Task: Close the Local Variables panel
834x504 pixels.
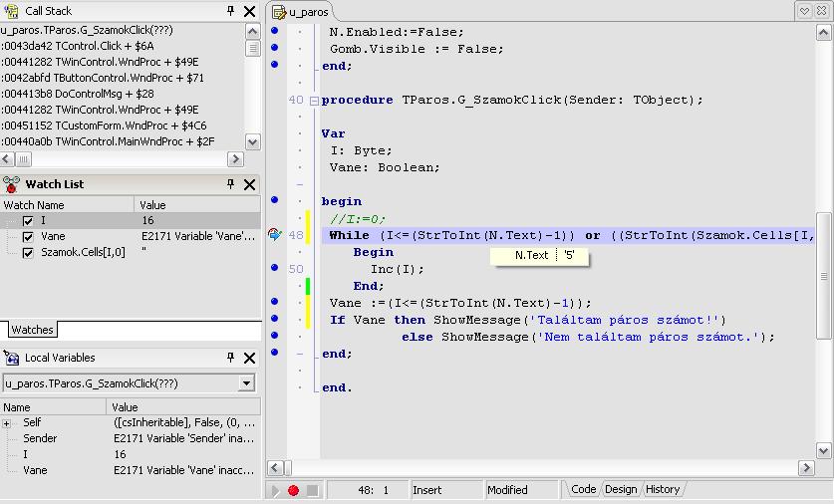Action: [x=249, y=358]
